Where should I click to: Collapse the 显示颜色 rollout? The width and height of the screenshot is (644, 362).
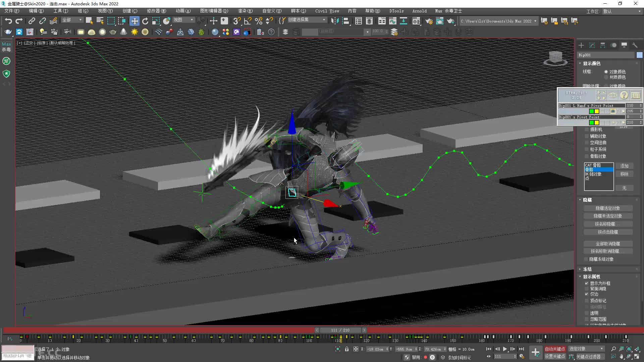591,63
